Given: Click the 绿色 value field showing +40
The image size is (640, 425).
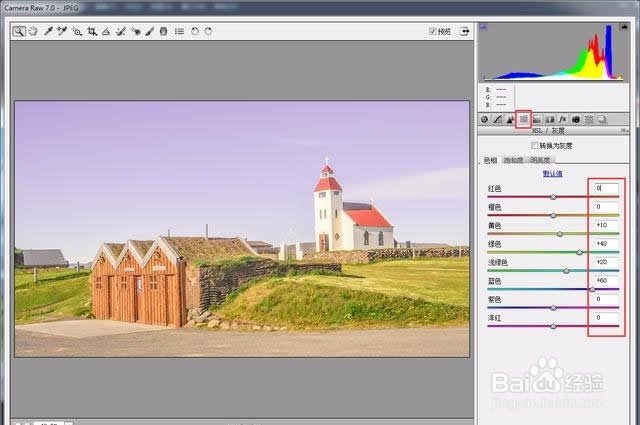Looking at the screenshot, I should coord(606,244).
